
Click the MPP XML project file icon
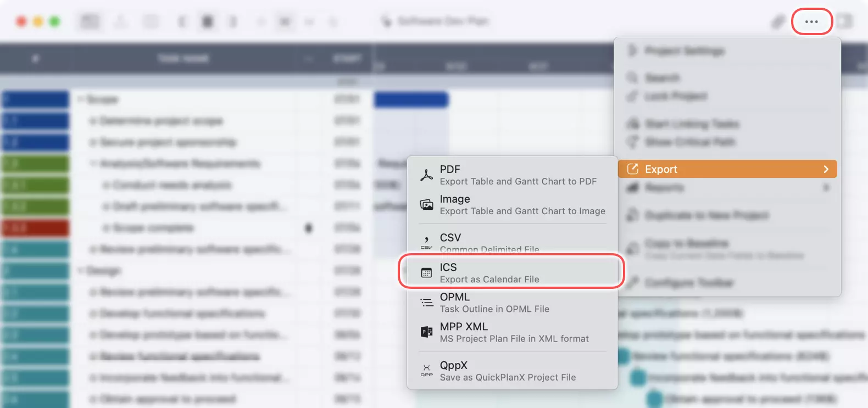[426, 332]
